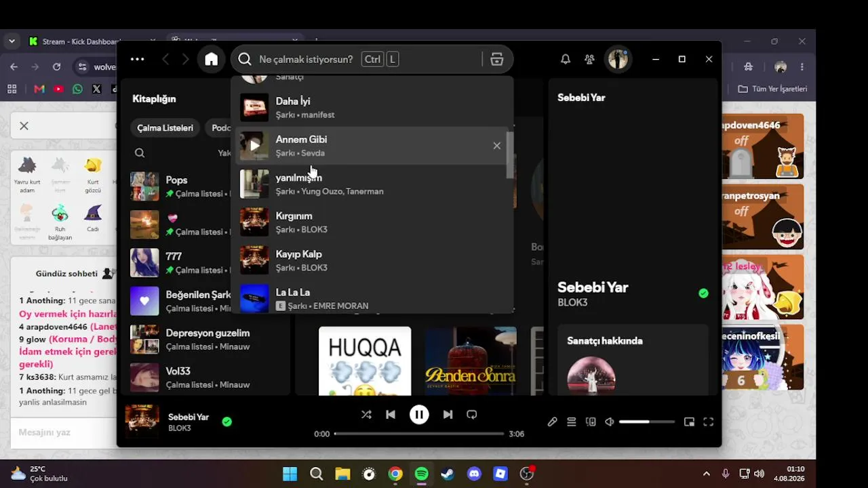Select La La La search result
The height and width of the screenshot is (488, 868).
[372, 298]
